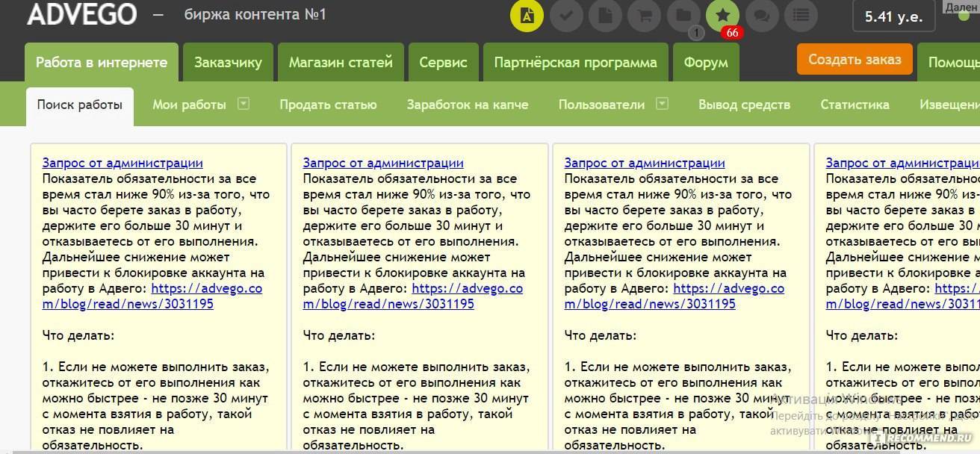Click the folder icon in header
The image size is (980, 454).
[x=683, y=16]
